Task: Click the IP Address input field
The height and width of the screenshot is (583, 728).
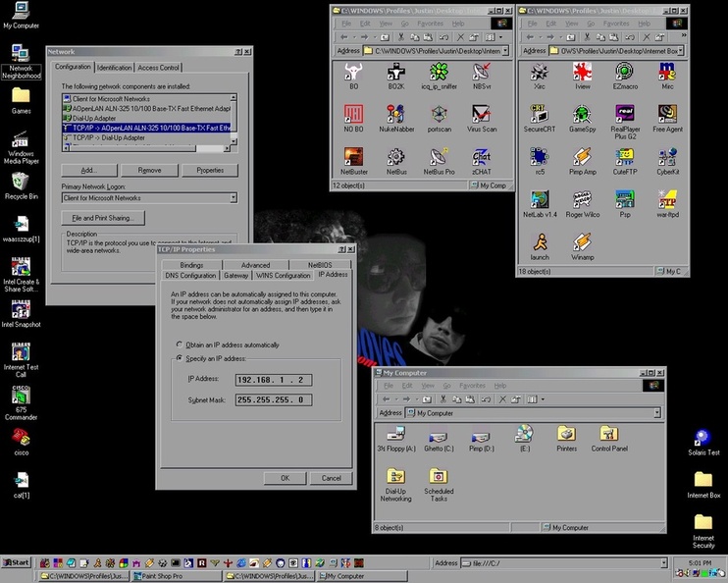Action: 274,380
